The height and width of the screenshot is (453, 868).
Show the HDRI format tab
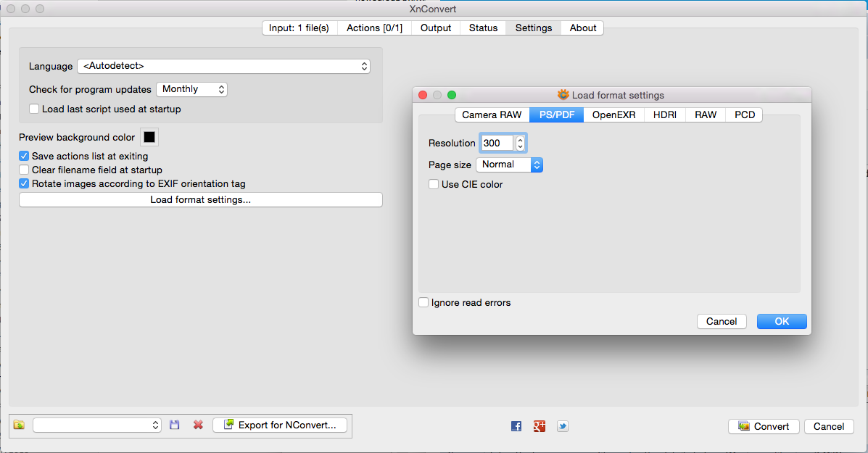665,115
